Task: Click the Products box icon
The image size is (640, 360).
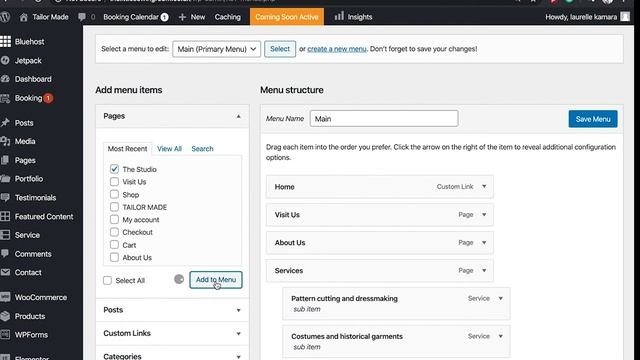Action: pyautogui.click(x=5, y=316)
